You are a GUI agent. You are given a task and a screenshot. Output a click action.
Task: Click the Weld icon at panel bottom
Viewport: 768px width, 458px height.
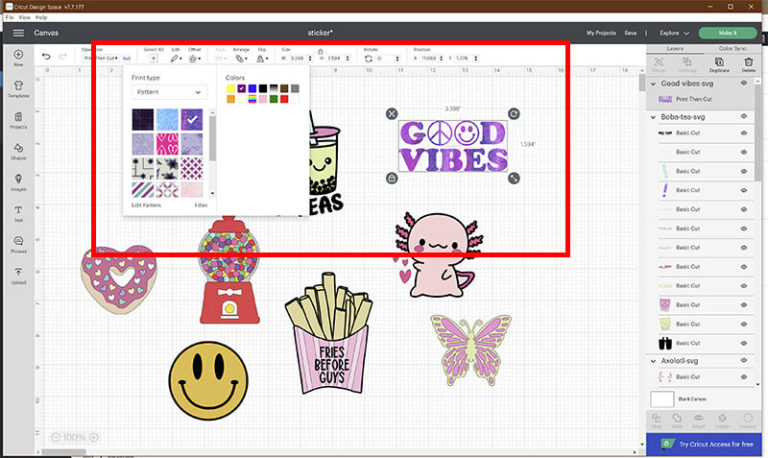(x=676, y=418)
